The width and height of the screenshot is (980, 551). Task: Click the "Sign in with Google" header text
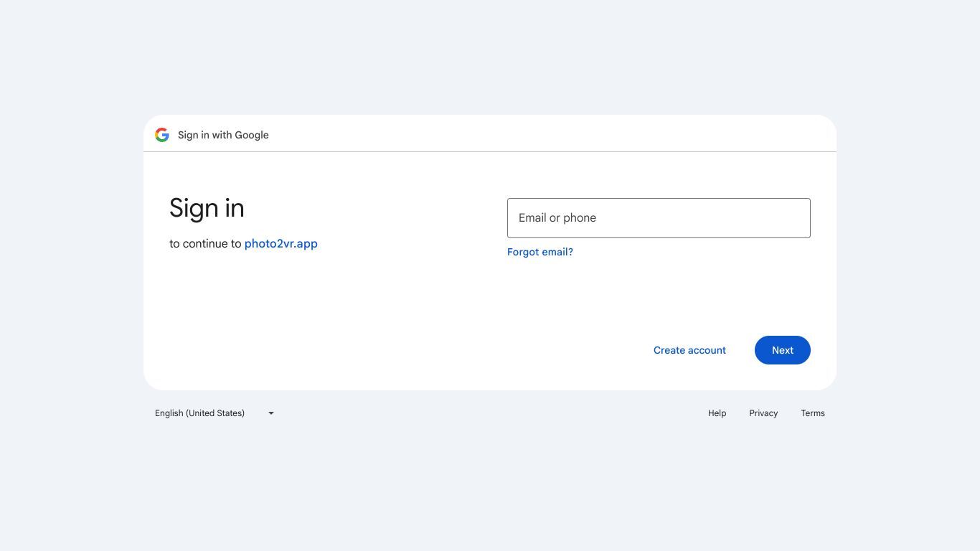point(223,135)
